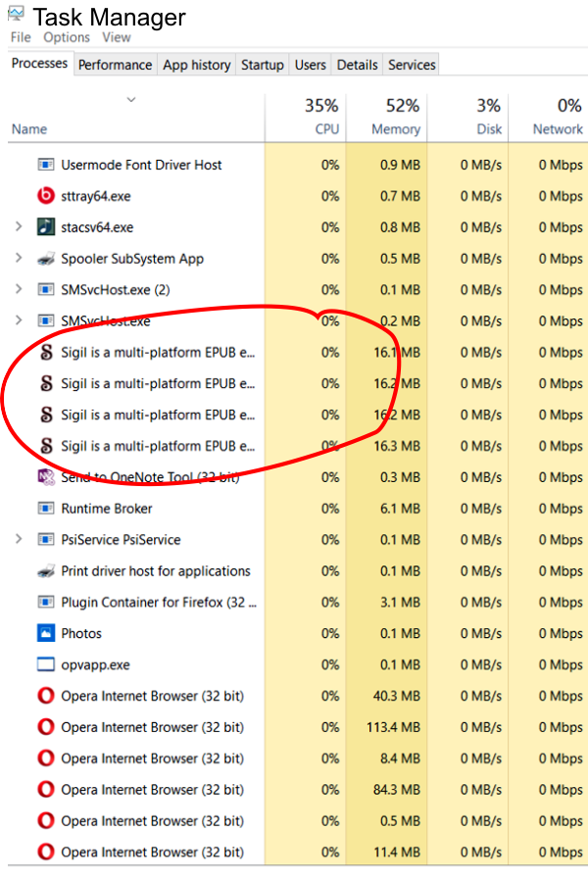Click the sort chevron above Name column
This screenshot has height=881, width=588.
pos(131,100)
